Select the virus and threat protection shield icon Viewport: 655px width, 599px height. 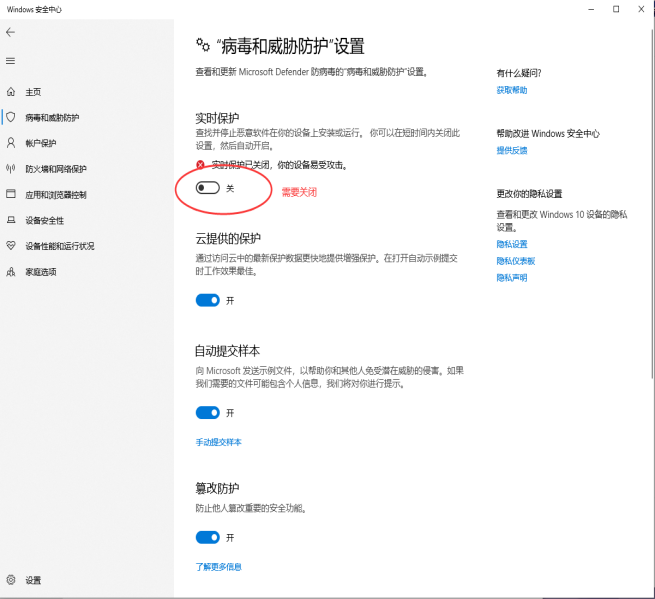tap(11, 117)
